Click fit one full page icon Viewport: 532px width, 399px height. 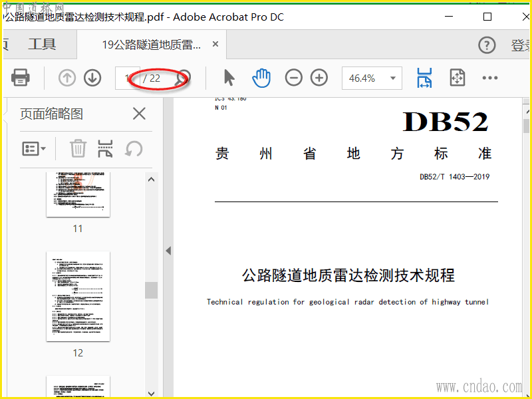(x=457, y=78)
